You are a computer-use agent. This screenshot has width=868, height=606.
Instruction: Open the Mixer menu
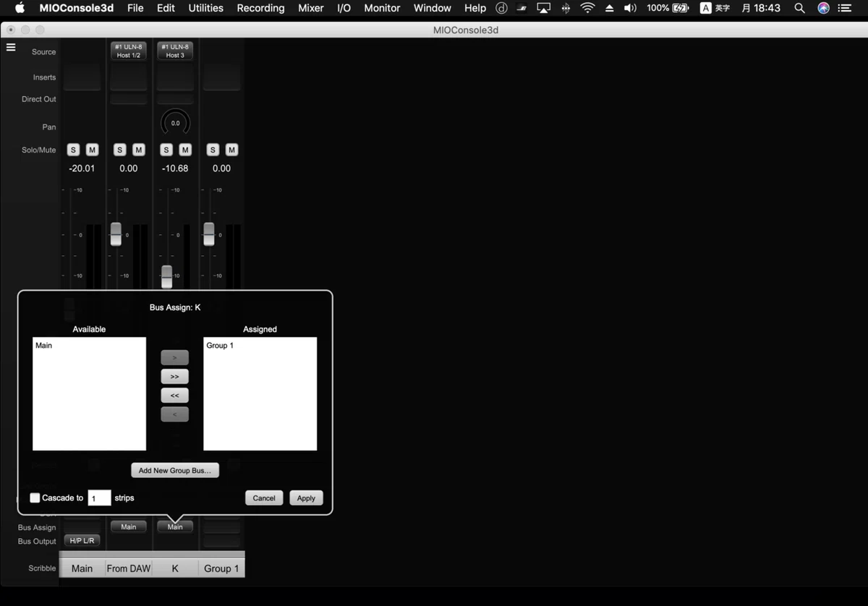point(311,8)
